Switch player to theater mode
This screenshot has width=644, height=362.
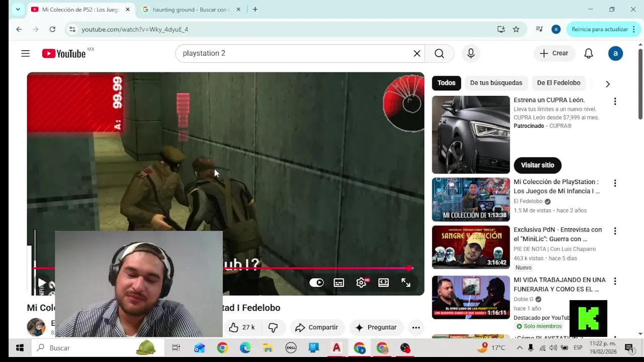click(383, 283)
